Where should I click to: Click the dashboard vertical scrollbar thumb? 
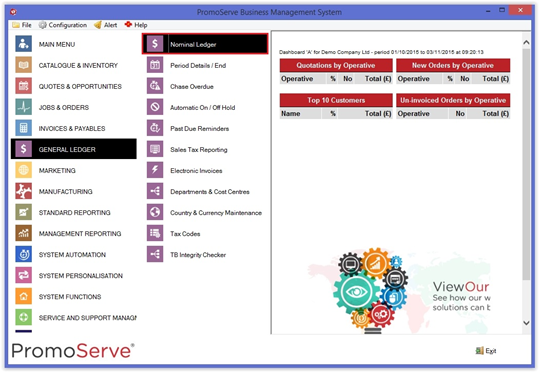pyautogui.click(x=526, y=164)
